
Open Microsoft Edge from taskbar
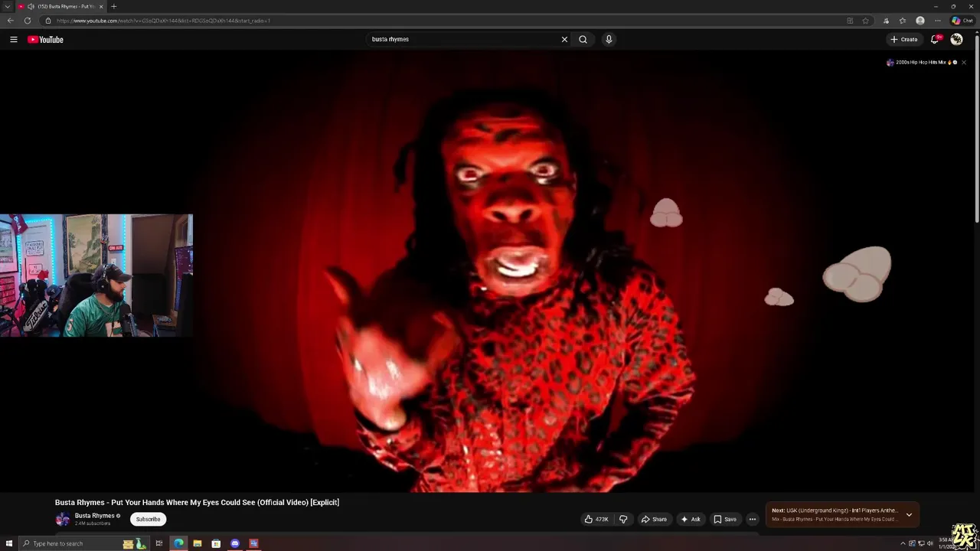coord(178,543)
